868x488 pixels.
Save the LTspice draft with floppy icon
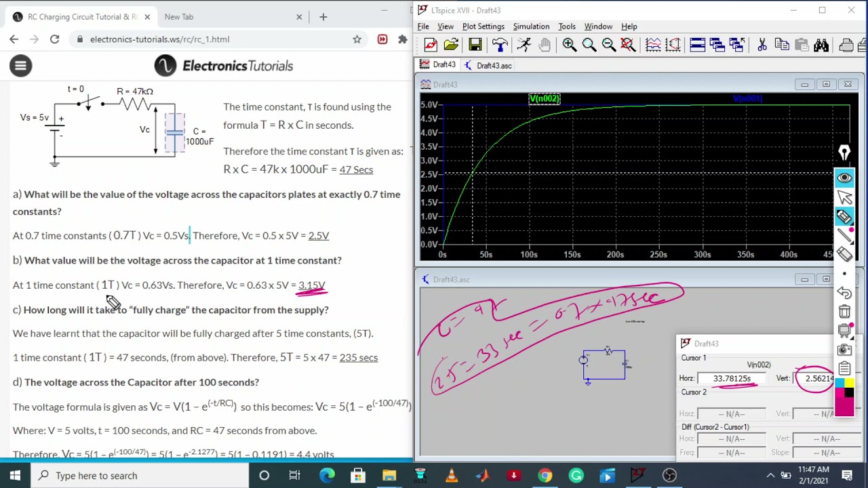(x=475, y=45)
